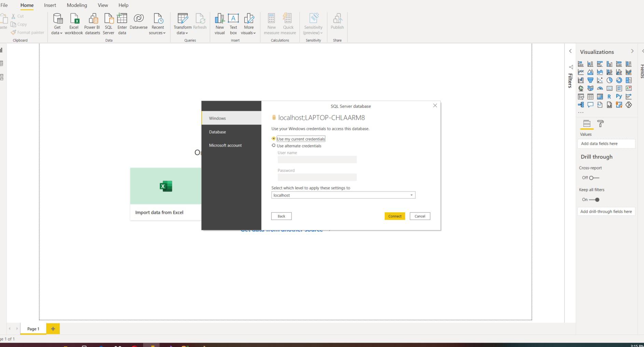Click Add data fields here box
The height and width of the screenshot is (347, 644).
click(x=606, y=144)
